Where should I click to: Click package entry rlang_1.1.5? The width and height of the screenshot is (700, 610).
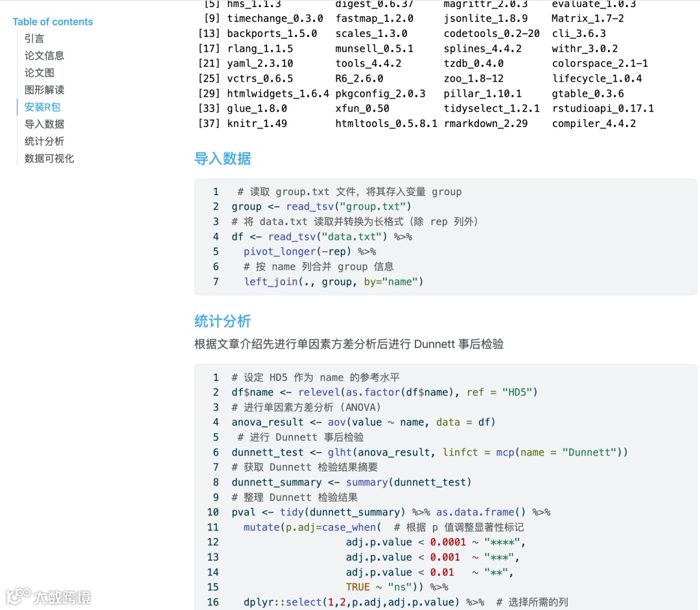(260, 48)
